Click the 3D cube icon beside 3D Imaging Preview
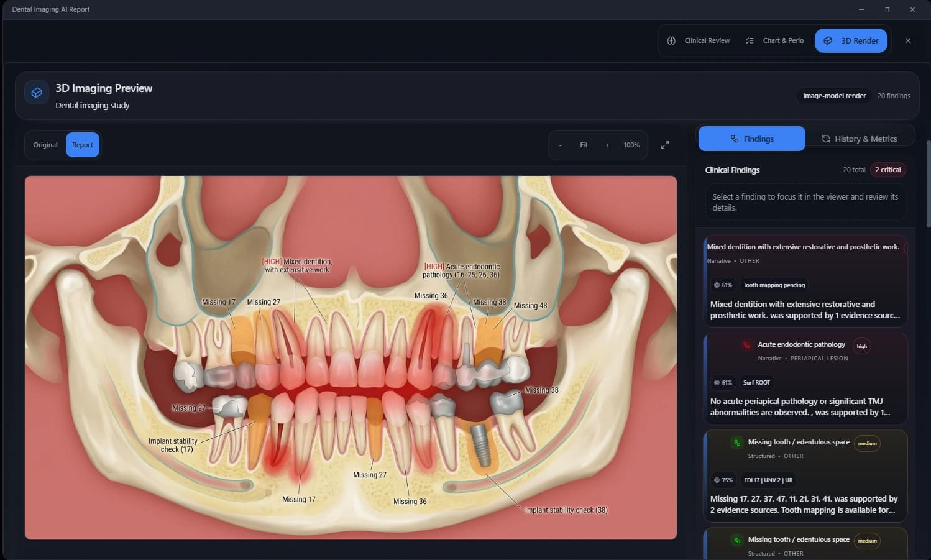The height and width of the screenshot is (560, 931). (x=37, y=93)
